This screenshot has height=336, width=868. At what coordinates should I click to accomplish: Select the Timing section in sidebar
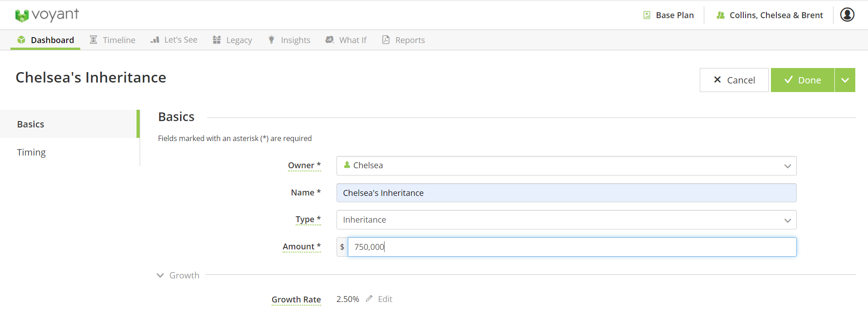[31, 152]
